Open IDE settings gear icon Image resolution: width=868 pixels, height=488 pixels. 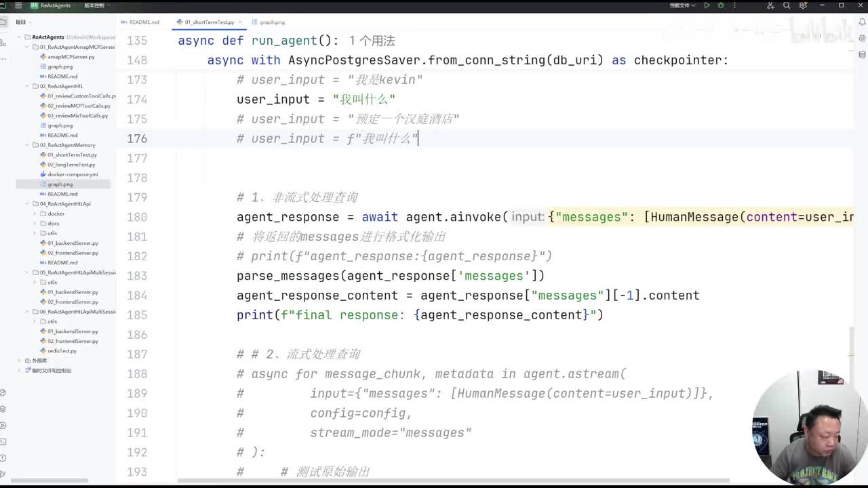[804, 5]
